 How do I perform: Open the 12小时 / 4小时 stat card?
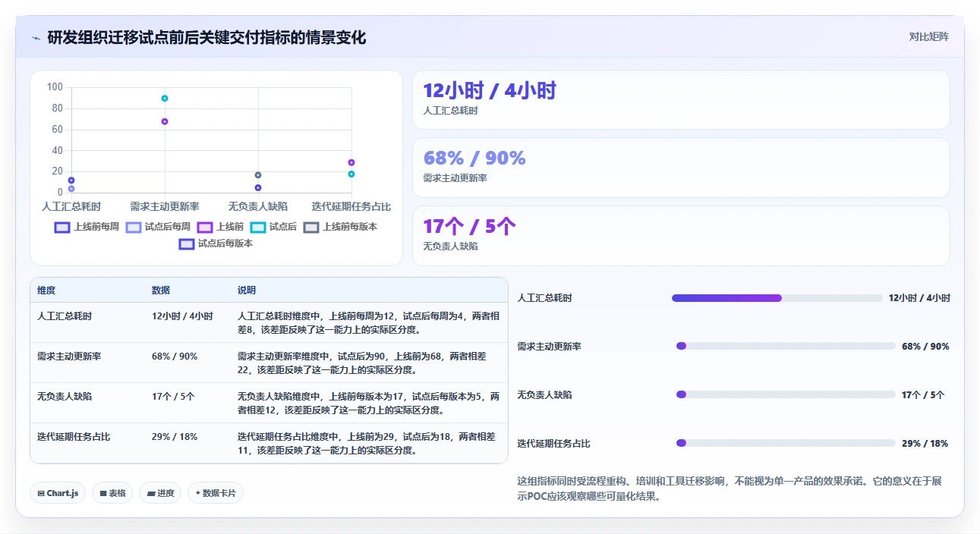681,100
